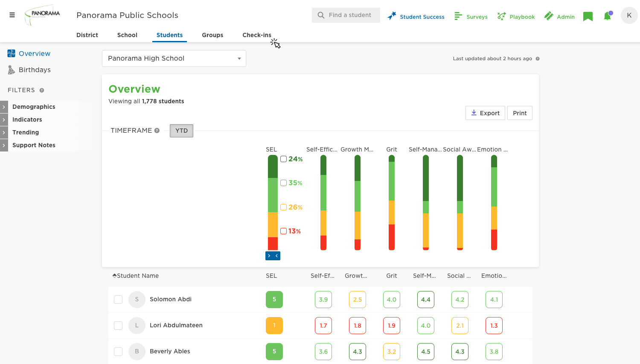Check the 13% red tier checkbox
This screenshot has height=364, width=640.
(x=283, y=231)
